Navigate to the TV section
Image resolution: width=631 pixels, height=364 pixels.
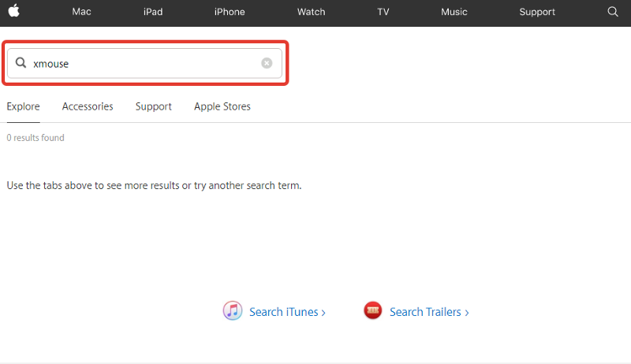tap(383, 12)
